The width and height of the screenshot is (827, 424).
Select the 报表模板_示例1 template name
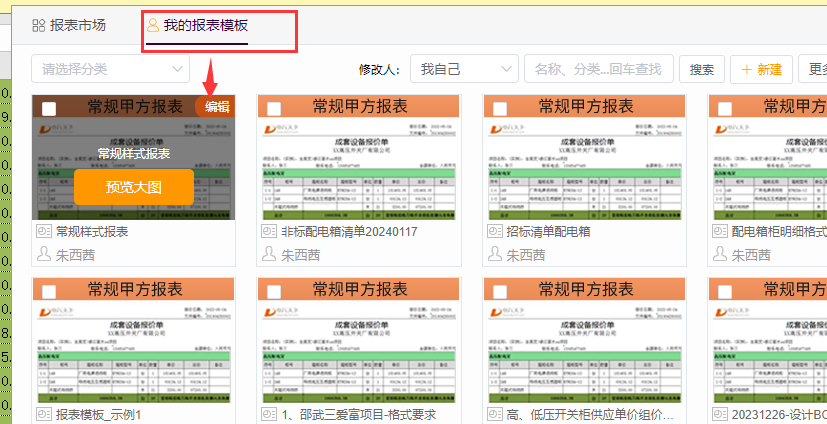point(99,415)
